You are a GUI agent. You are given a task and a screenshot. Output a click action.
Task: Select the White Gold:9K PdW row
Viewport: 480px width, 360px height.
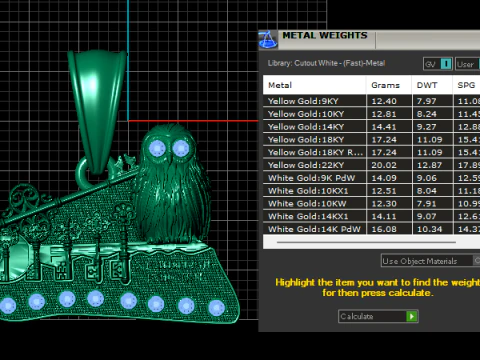pyautogui.click(x=371, y=178)
